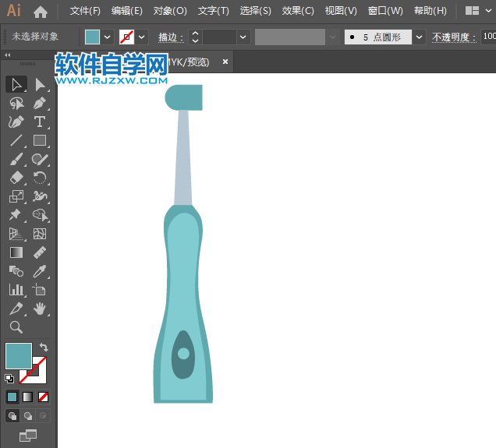This screenshot has height=448, width=496.
Task: Swap fill and stroke colors
Action: tap(44, 347)
